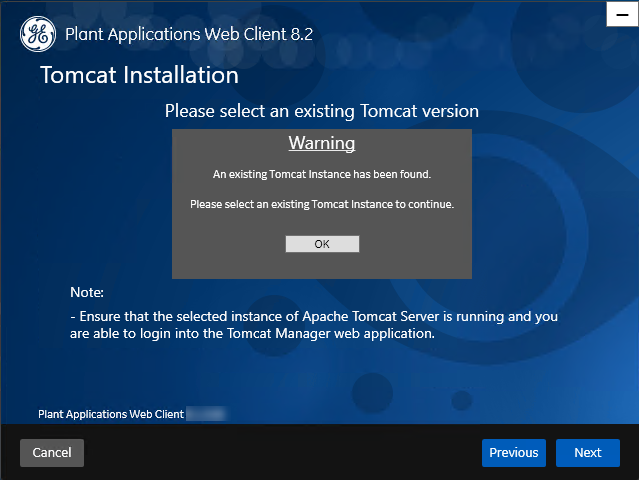Proceed with the Next button
This screenshot has height=480, width=639.
(x=588, y=453)
